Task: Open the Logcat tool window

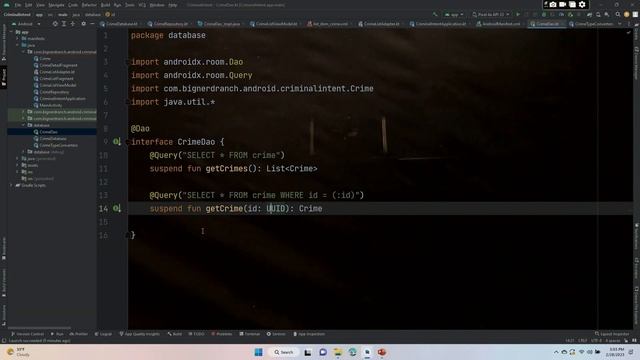Action: 103,334
